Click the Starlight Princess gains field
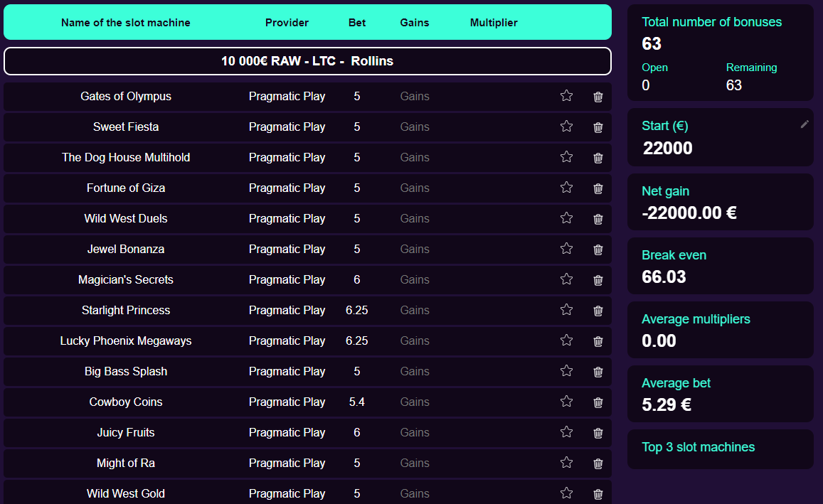 tap(415, 311)
